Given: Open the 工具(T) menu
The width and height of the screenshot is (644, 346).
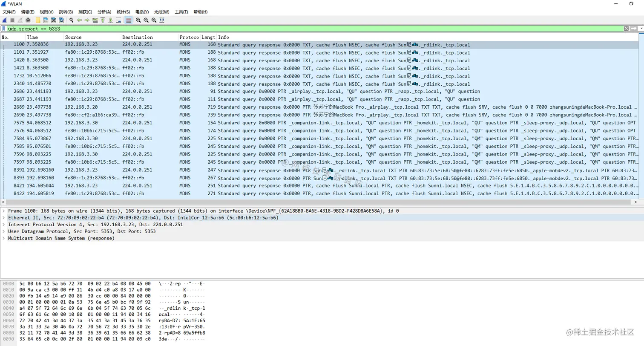Looking at the screenshot, I should click(x=181, y=12).
